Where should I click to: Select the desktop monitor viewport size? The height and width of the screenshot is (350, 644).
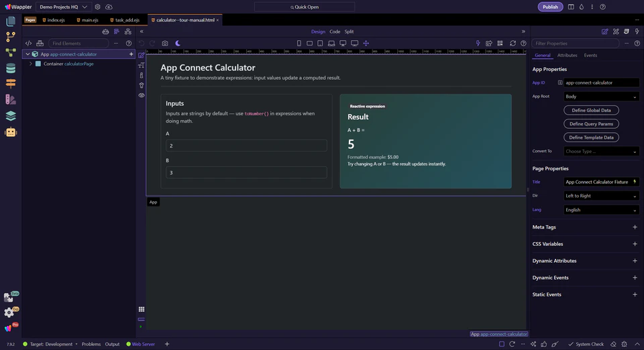click(x=343, y=43)
